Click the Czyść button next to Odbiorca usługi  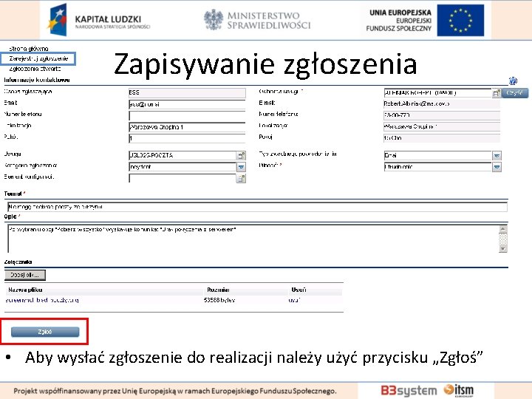click(x=515, y=92)
